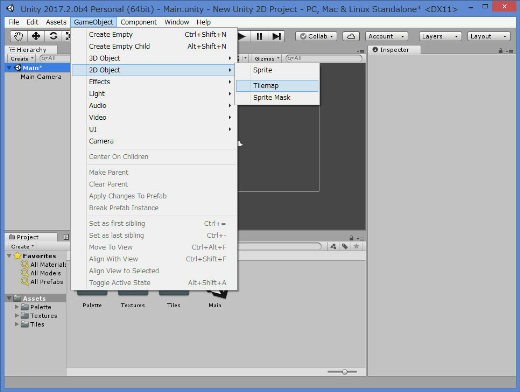520x392 pixels.
Task: Expand the Textures folder arrow
Action: click(17, 315)
